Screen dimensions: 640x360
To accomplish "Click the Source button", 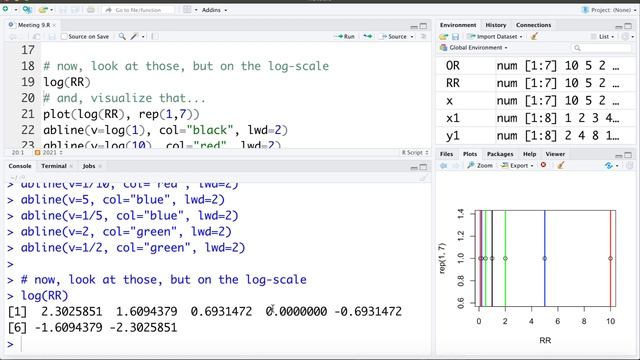I will coord(393,37).
